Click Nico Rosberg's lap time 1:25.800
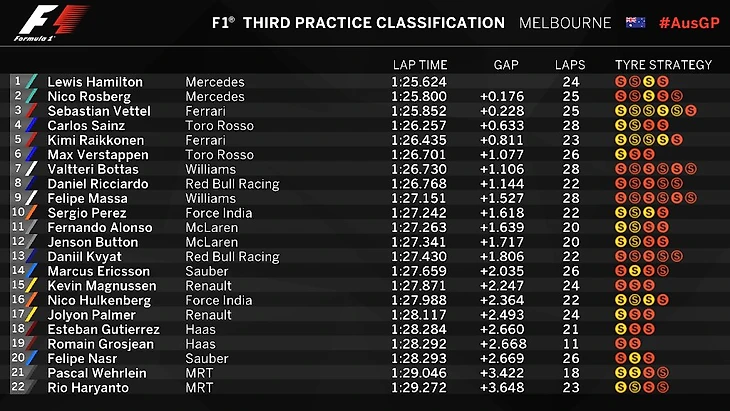The height and width of the screenshot is (411, 730). point(419,96)
